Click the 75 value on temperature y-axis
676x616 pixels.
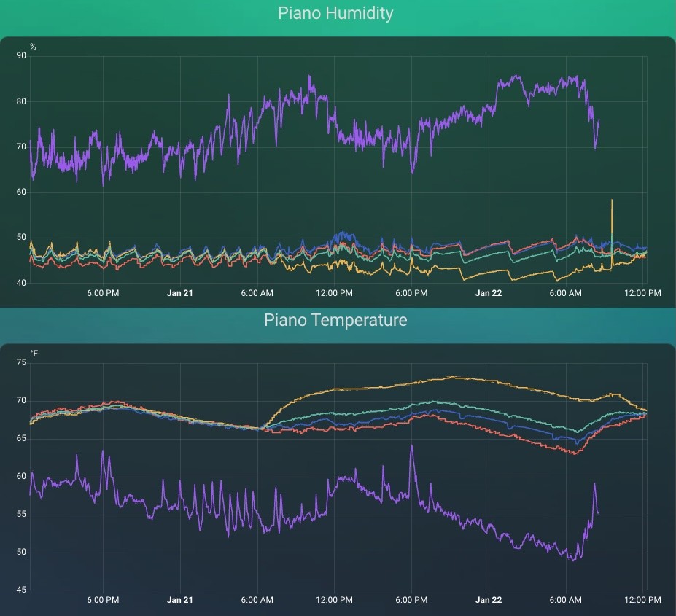(21, 362)
